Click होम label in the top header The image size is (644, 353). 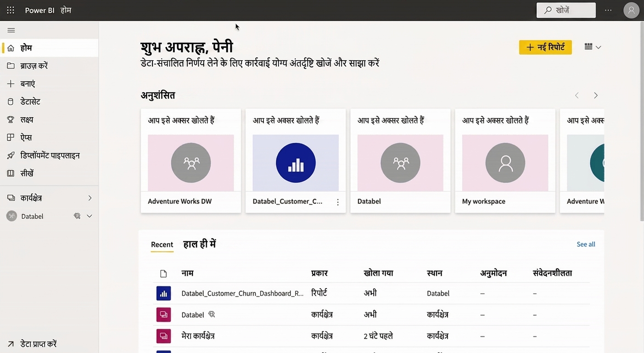click(x=66, y=10)
